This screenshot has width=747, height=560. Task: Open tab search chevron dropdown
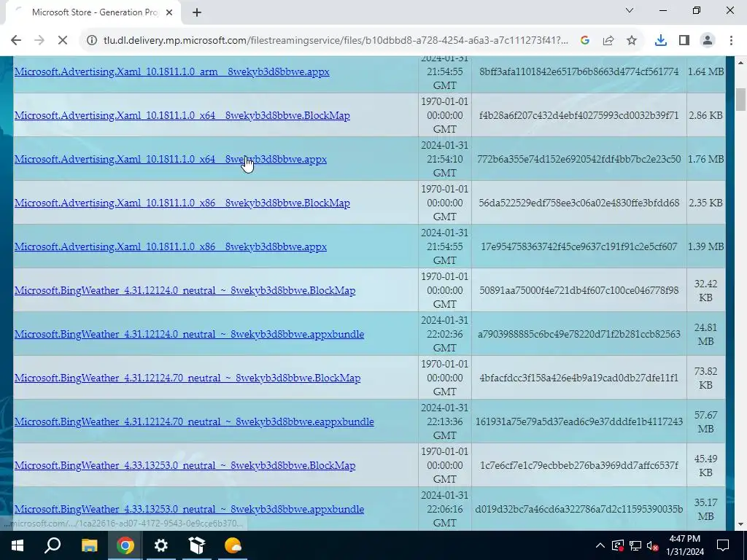coord(630,10)
